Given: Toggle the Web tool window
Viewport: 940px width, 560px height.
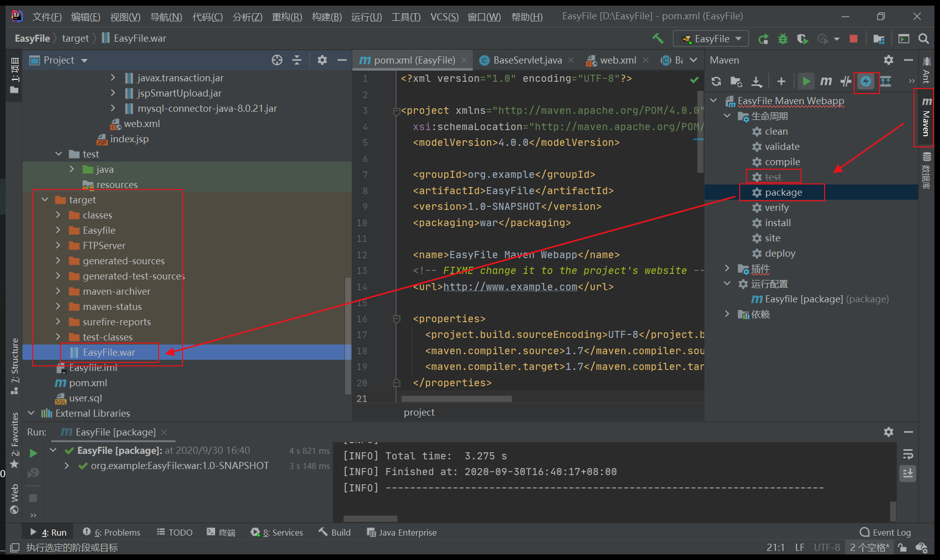Looking at the screenshot, I should 14,499.
